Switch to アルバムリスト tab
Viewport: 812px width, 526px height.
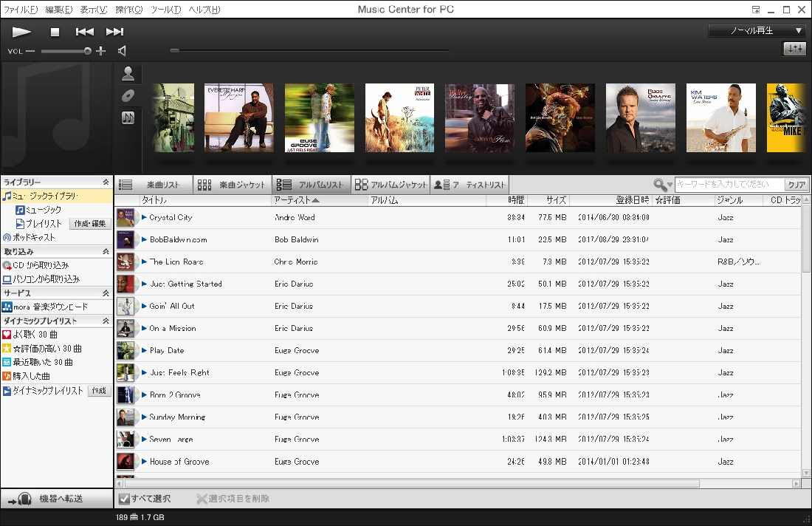(x=312, y=185)
